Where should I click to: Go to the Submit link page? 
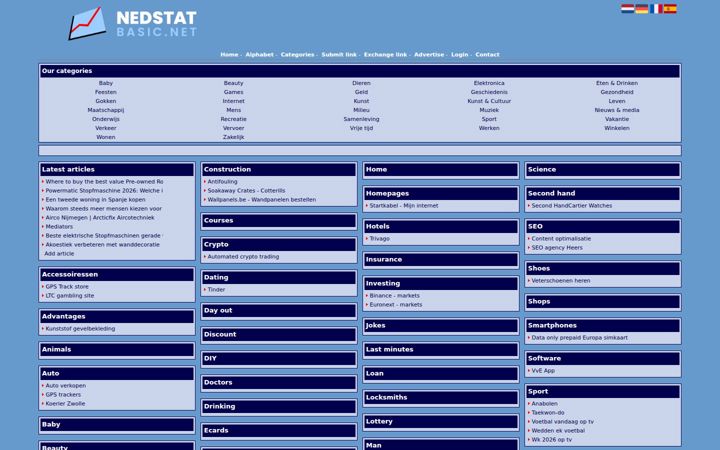tap(339, 55)
